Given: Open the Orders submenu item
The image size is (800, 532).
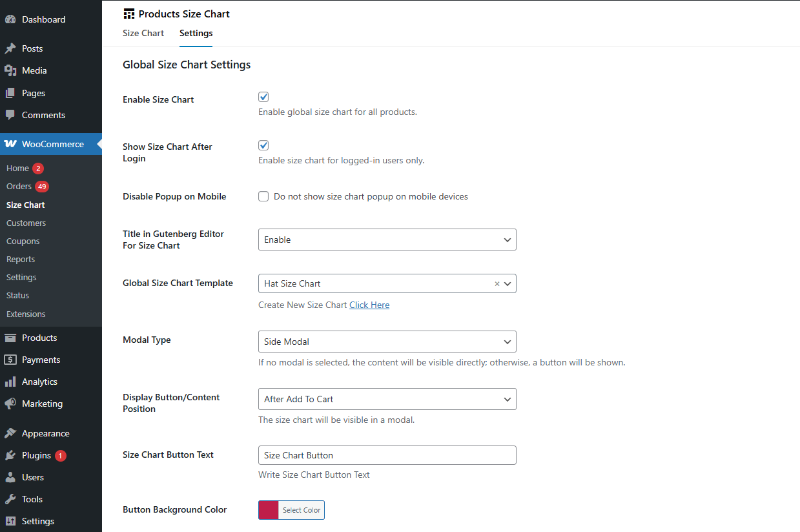Looking at the screenshot, I should 19,186.
